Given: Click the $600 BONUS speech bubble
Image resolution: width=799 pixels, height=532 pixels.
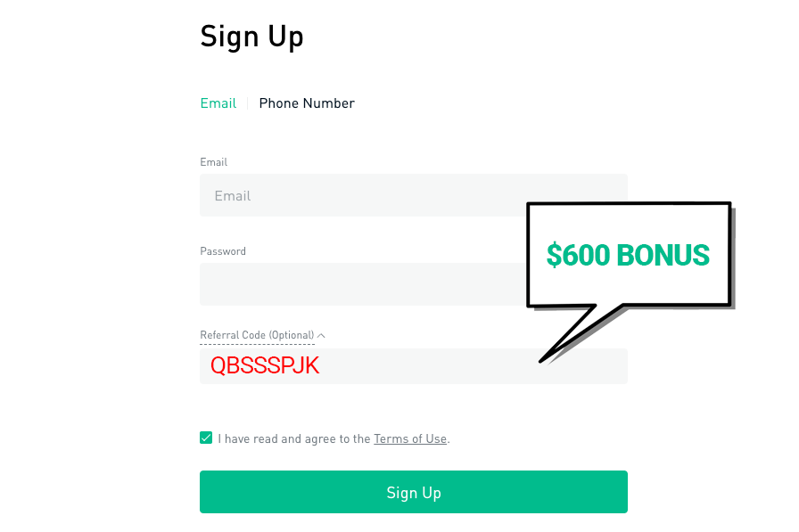Looking at the screenshot, I should 628,256.
